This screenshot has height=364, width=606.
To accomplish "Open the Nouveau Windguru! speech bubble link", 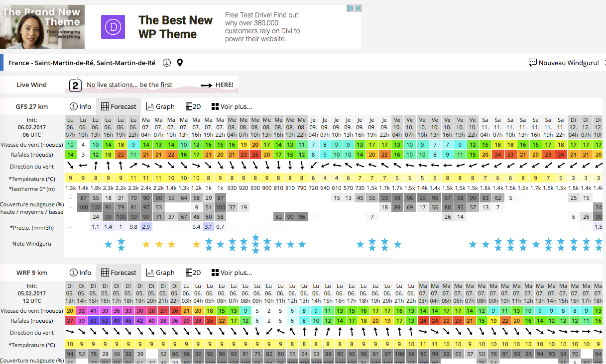I will 564,63.
